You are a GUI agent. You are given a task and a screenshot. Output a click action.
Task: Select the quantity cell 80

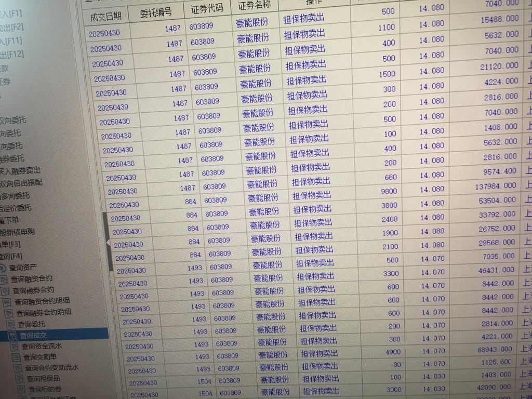point(397,365)
